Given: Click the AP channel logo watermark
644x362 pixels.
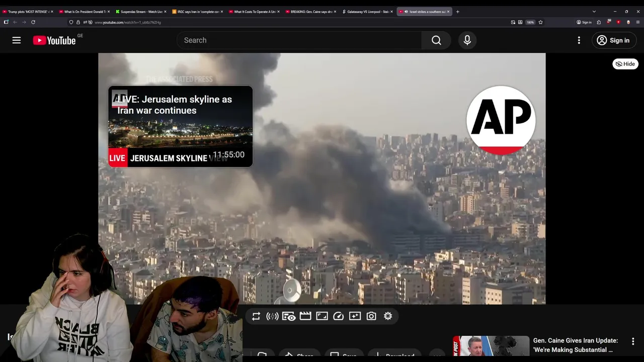Looking at the screenshot, I should [x=501, y=120].
